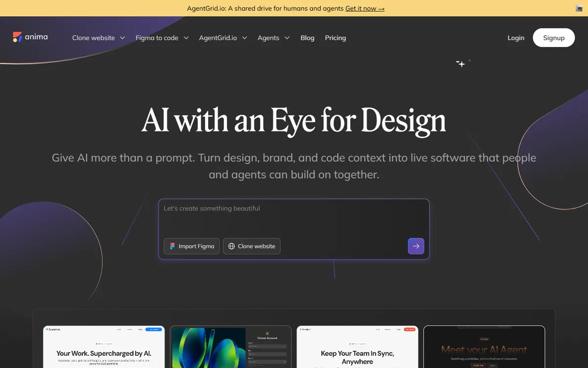Open the 'Meet your AI Agent' template thumbnail
The image size is (588, 368).
(484, 347)
